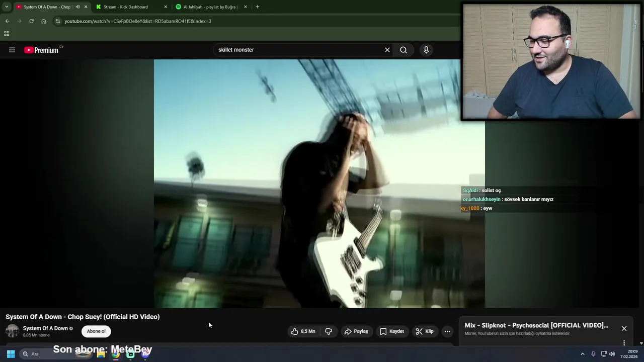Create a clip with Klip button
644x362 pixels.
pos(425,331)
